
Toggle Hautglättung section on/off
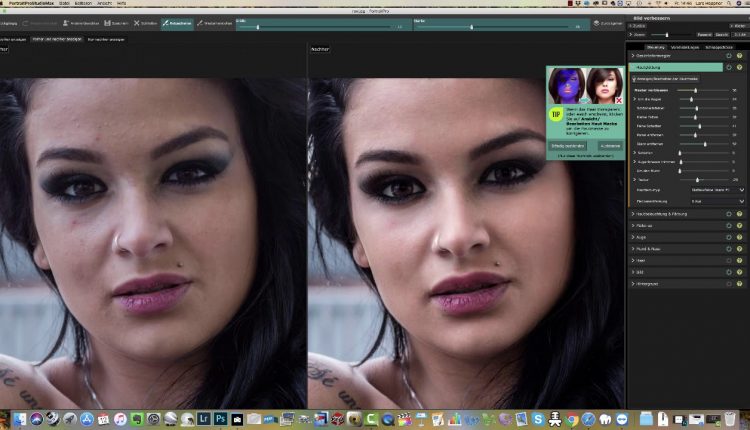(729, 67)
